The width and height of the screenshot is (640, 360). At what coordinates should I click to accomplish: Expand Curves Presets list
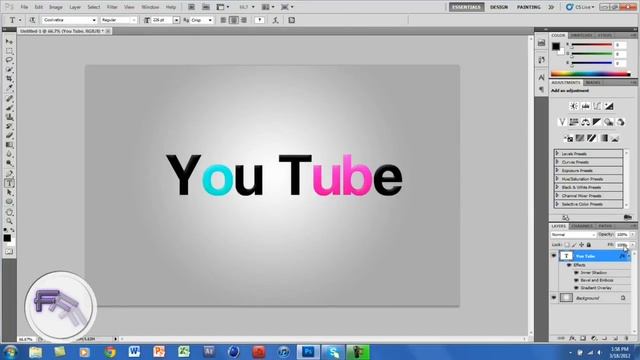tap(557, 162)
